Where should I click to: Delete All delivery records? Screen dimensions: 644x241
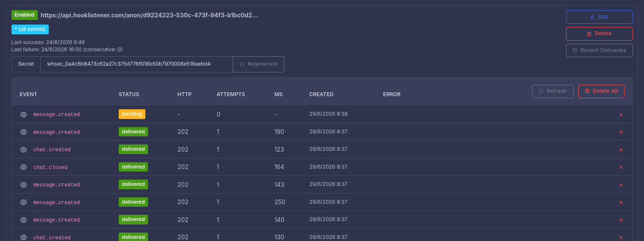coord(601,91)
